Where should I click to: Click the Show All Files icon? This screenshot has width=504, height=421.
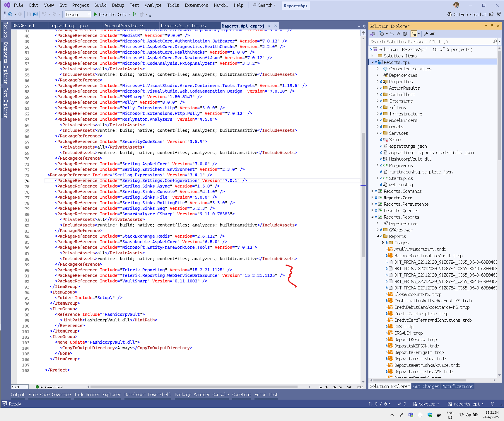coord(405,34)
